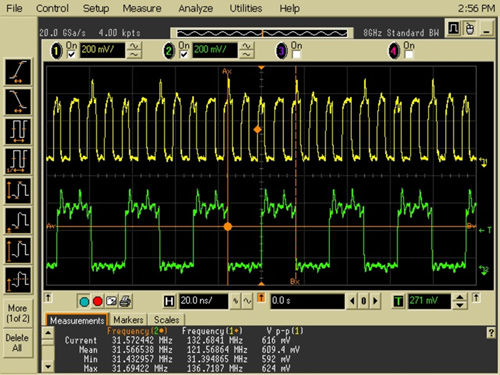Increase channel 2 vertical scale

pyautogui.click(x=247, y=46)
